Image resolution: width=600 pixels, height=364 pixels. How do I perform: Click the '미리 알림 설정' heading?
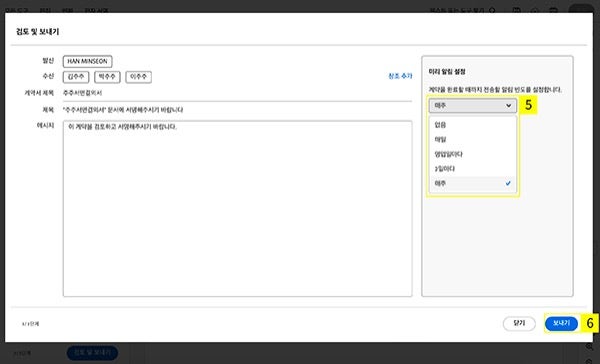(447, 72)
